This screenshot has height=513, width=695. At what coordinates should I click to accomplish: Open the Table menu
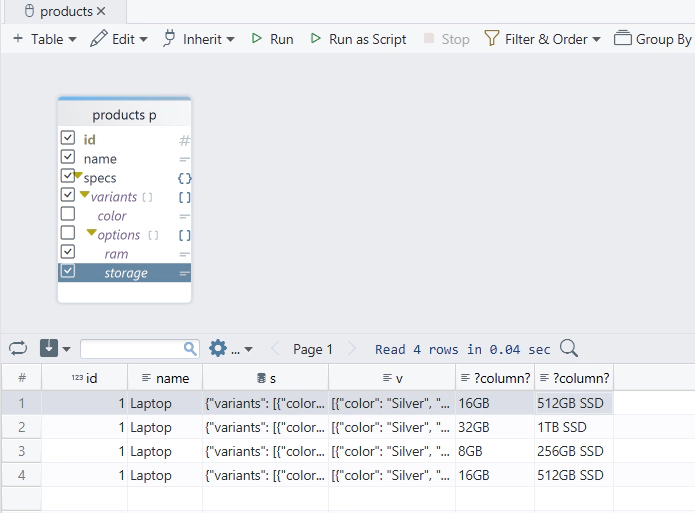coord(44,39)
